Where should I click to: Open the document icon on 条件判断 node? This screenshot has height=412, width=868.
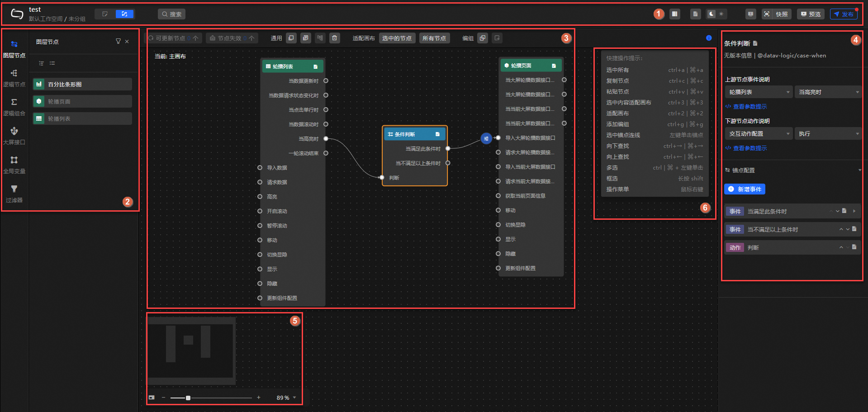(437, 134)
